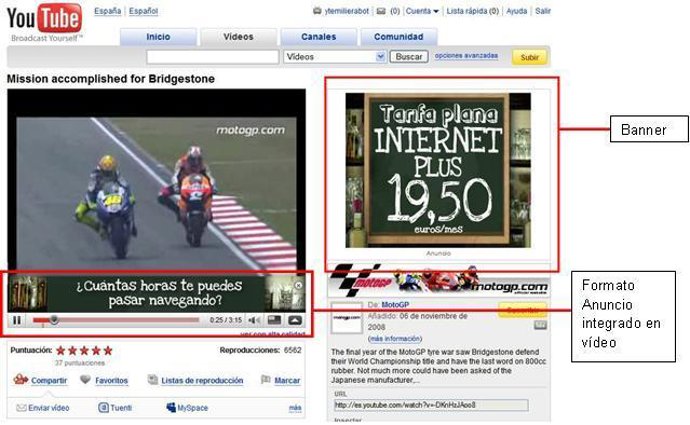690x425 pixels.
Task: Click the video title Mission accomplished for Bridgestone
Action: (111, 79)
